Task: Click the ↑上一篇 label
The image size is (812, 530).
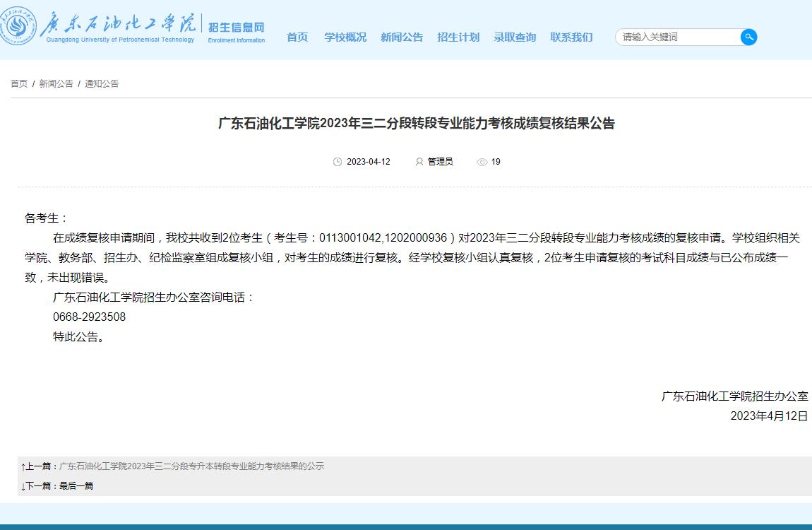Action: [40, 466]
